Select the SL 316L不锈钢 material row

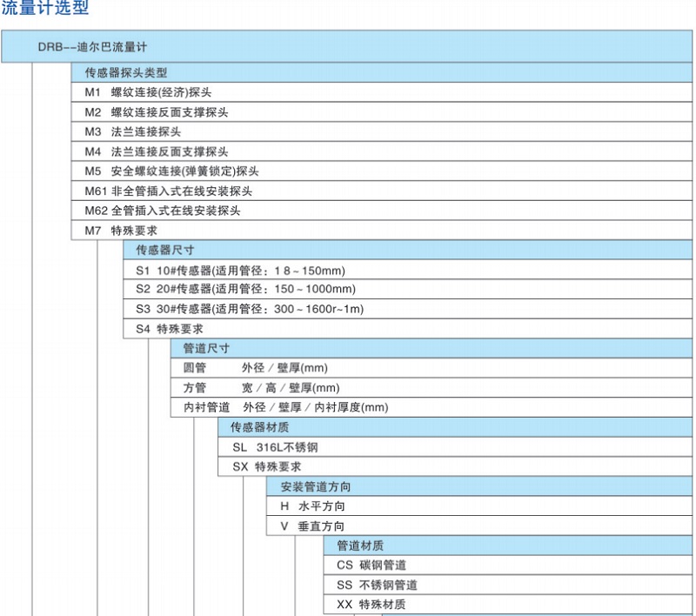click(x=281, y=447)
